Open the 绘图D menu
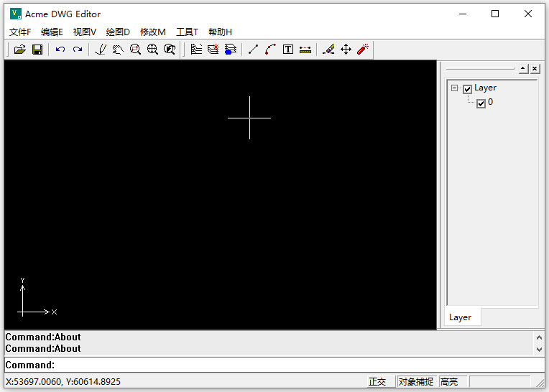The height and width of the screenshot is (392, 549). click(x=118, y=32)
